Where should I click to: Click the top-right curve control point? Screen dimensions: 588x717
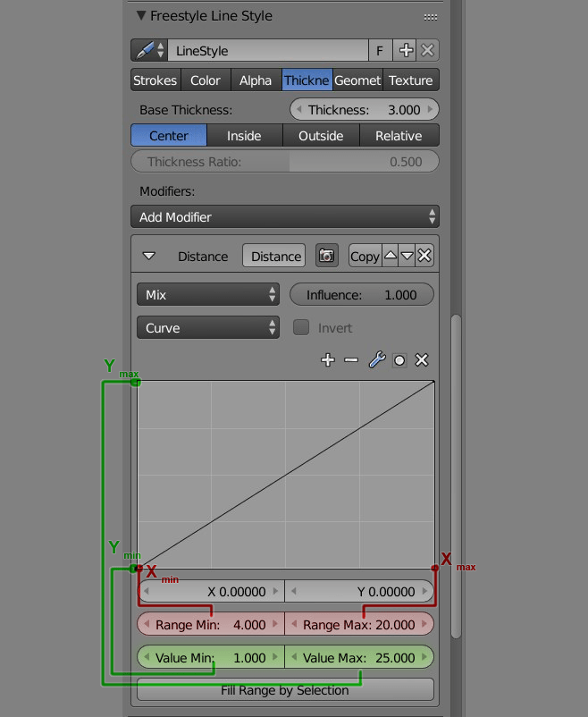[433, 382]
